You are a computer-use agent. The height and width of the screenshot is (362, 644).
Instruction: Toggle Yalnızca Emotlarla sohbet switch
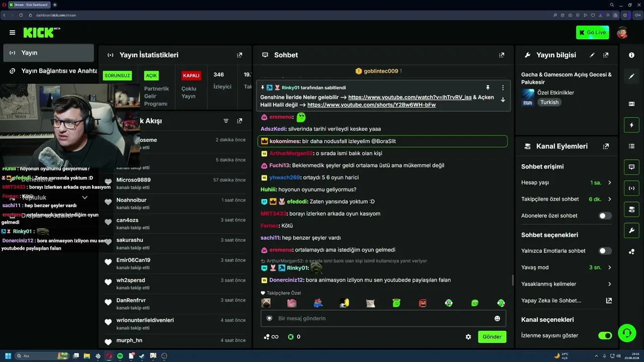coord(605,251)
